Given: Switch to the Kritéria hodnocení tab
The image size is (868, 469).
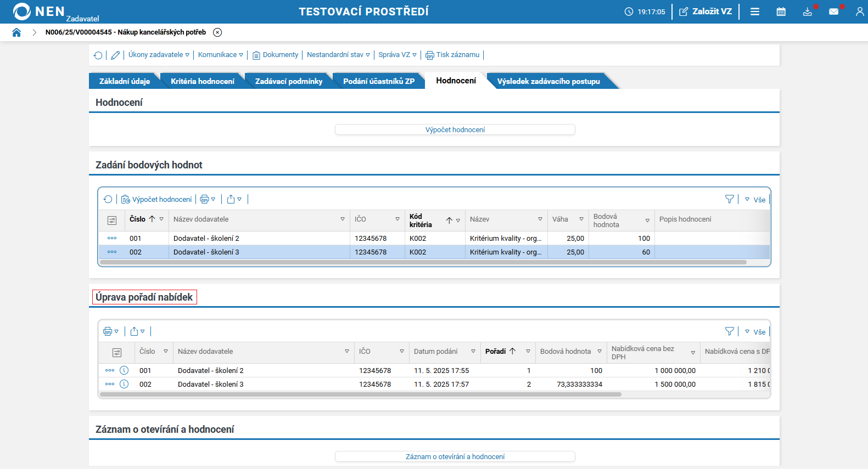Looking at the screenshot, I should (202, 81).
